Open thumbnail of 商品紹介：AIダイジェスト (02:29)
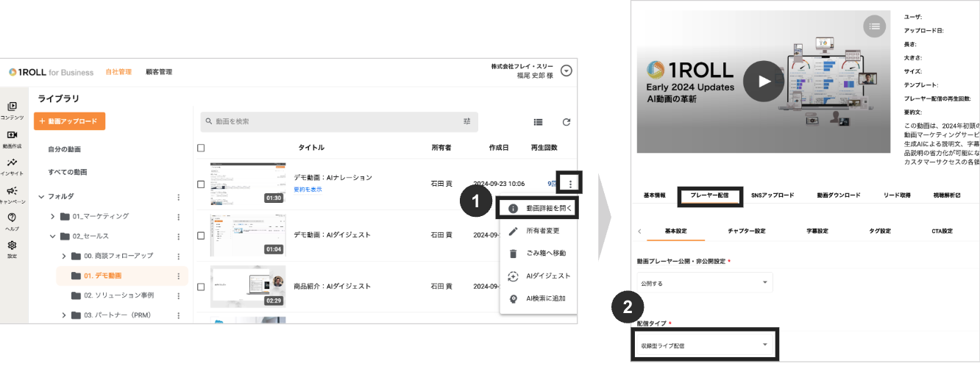 pyautogui.click(x=247, y=287)
